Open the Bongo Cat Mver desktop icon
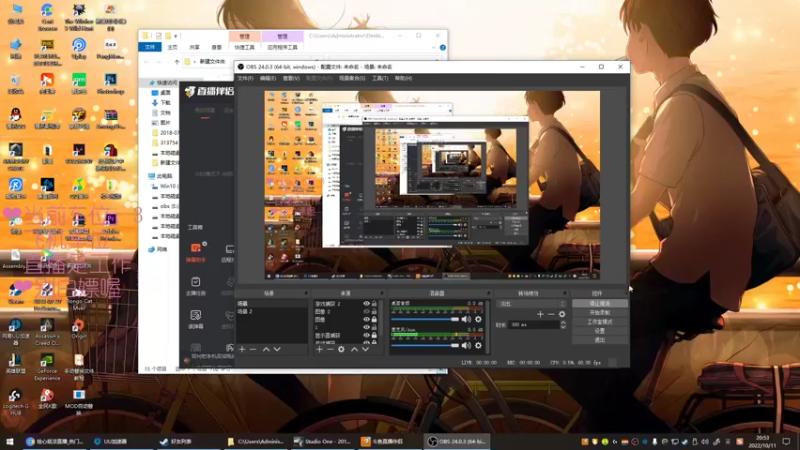Screen dimensions: 800x450 click(x=79, y=298)
